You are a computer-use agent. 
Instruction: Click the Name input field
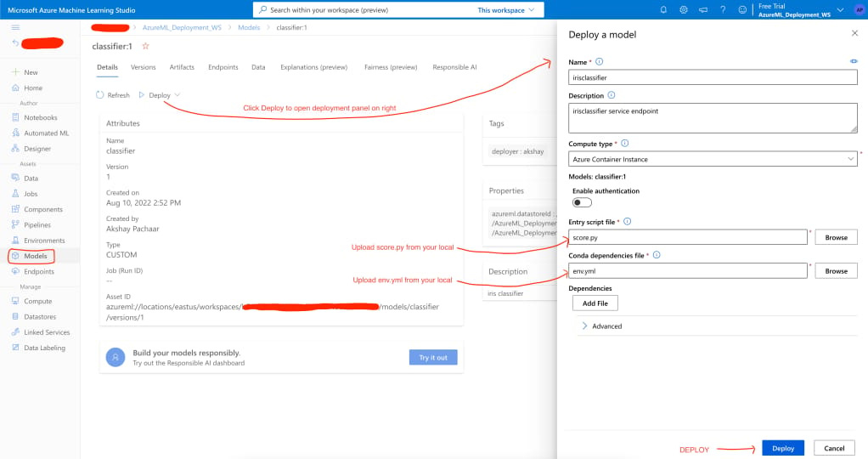point(713,77)
